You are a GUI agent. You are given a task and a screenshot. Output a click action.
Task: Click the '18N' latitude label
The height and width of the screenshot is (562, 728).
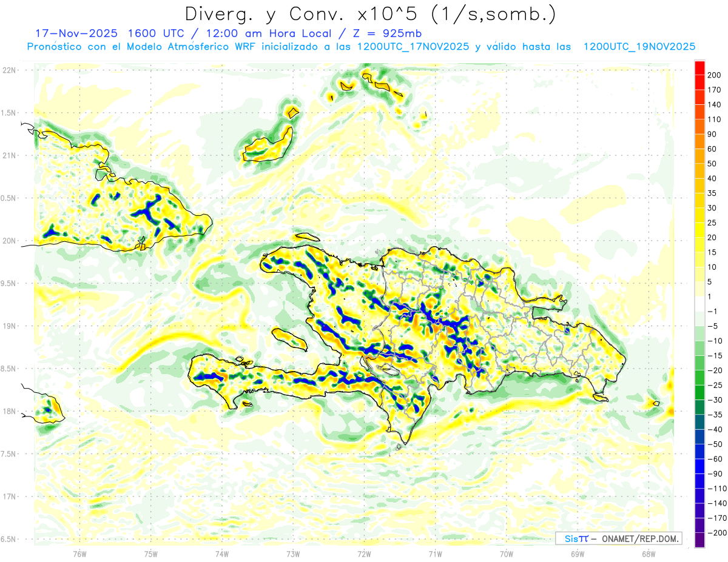point(9,412)
